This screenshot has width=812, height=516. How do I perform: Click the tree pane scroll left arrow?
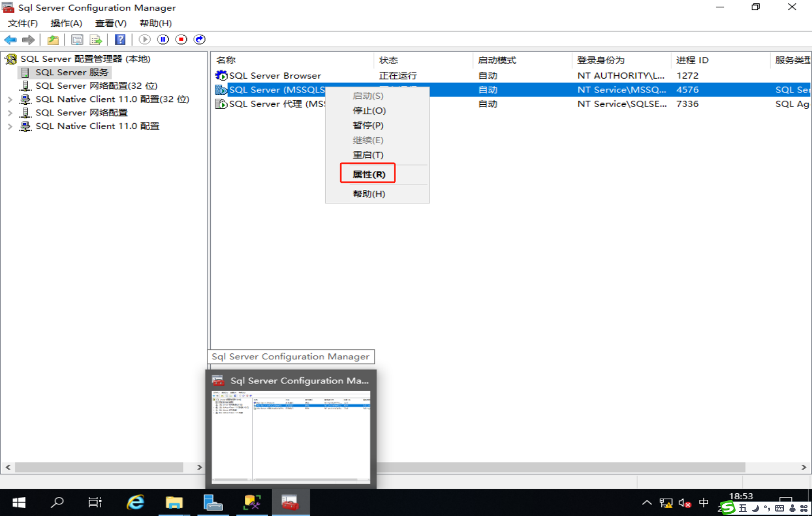8,467
